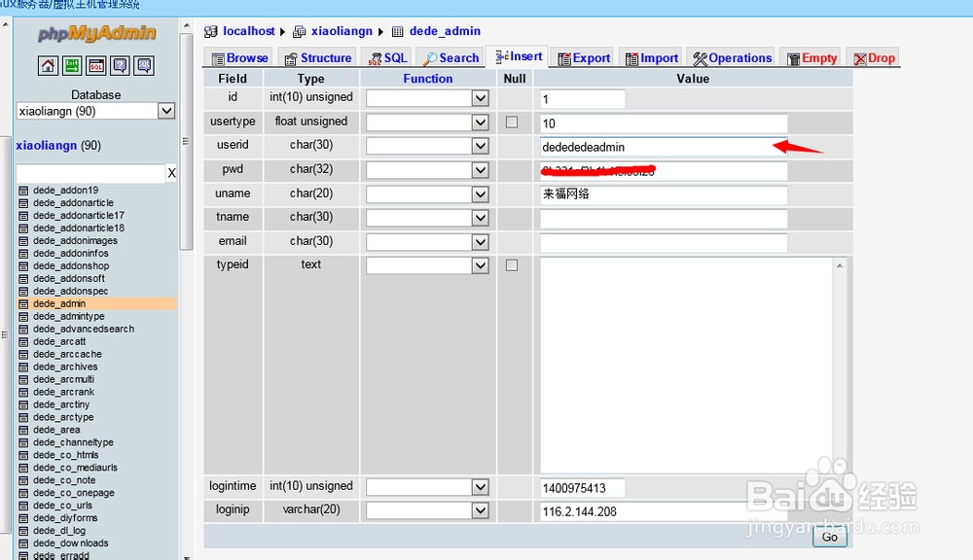Image resolution: width=973 pixels, height=560 pixels.
Task: Switch to the Browse tab
Action: pyautogui.click(x=239, y=58)
